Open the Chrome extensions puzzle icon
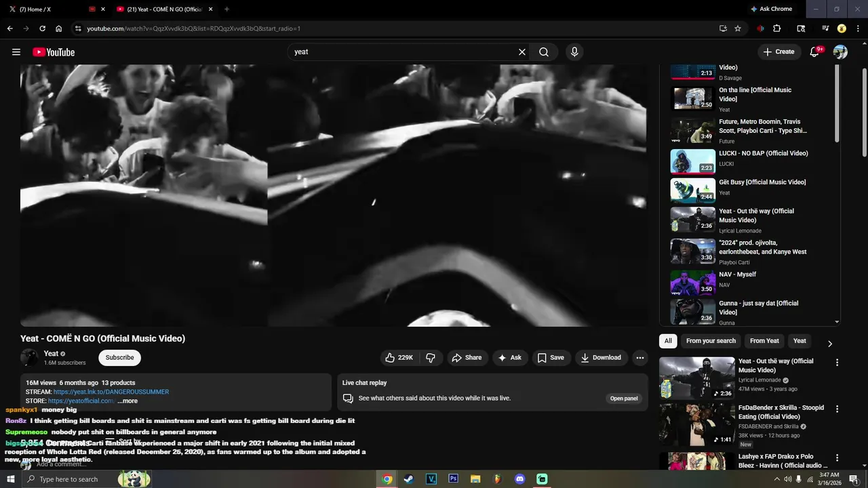 [x=777, y=28]
